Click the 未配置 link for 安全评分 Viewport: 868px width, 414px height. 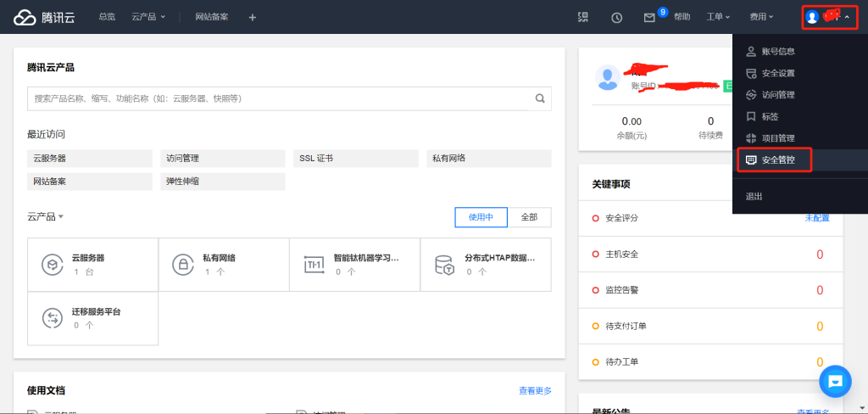point(817,218)
